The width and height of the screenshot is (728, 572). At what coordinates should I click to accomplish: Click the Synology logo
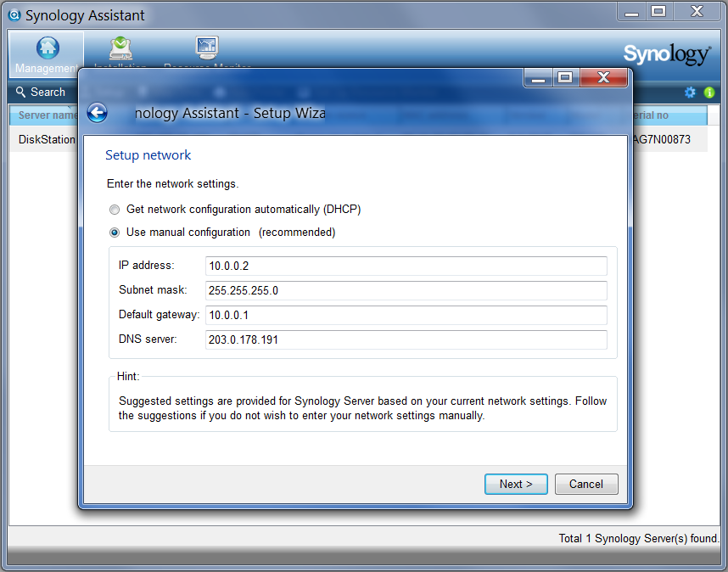(667, 55)
